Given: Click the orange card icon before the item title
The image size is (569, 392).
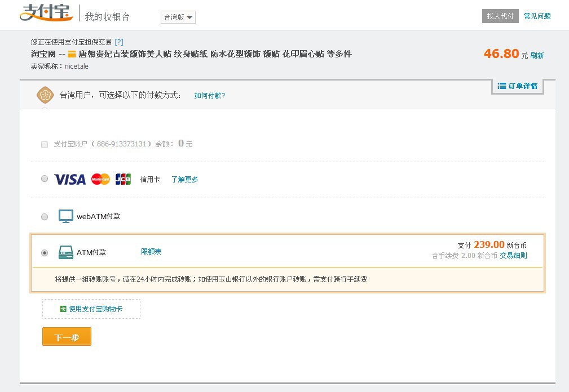Looking at the screenshot, I should 72,54.
